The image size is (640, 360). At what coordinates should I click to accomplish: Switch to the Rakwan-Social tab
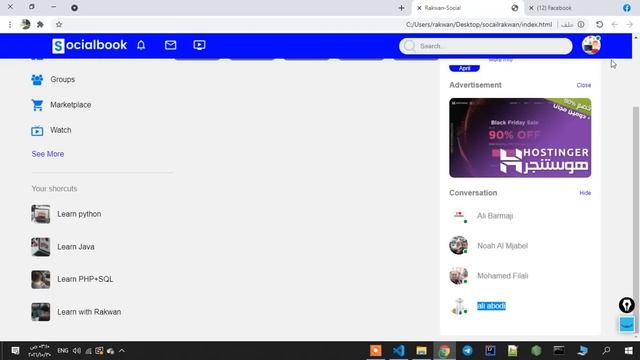[466, 8]
